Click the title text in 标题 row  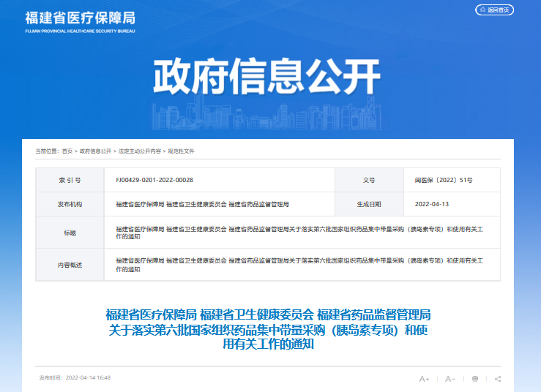pyautogui.click(x=299, y=233)
